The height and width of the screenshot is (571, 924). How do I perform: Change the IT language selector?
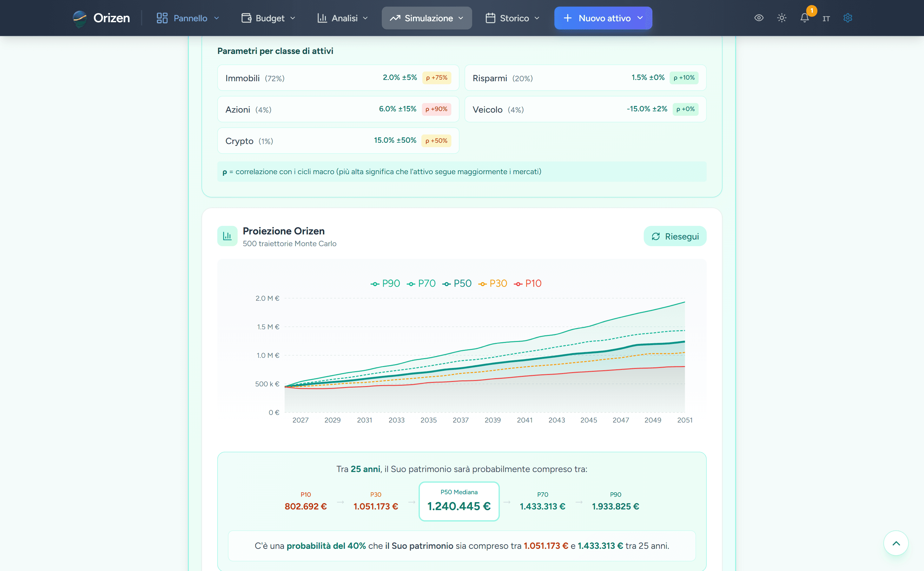(826, 18)
